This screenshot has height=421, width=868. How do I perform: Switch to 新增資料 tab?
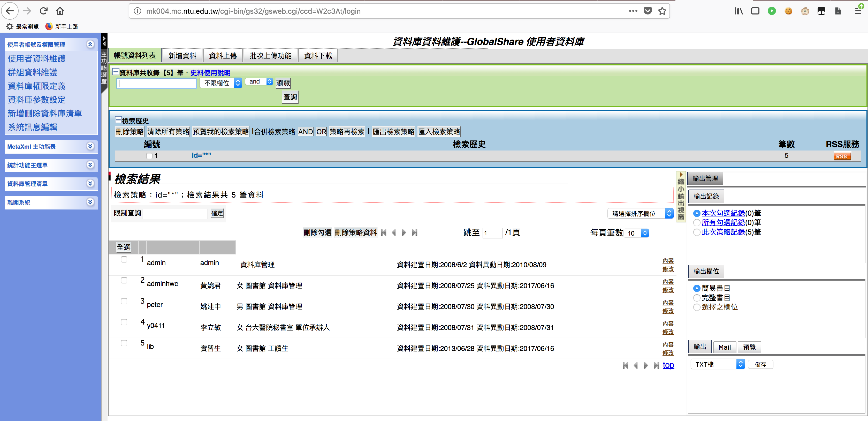pyautogui.click(x=182, y=56)
